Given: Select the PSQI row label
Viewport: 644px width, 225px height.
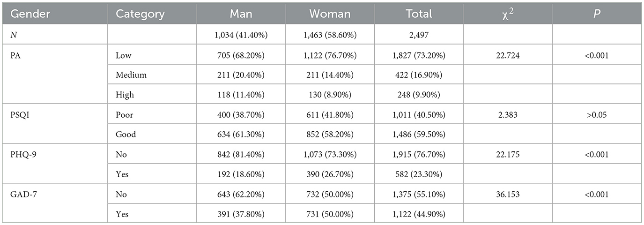Looking at the screenshot, I should (x=20, y=114).
